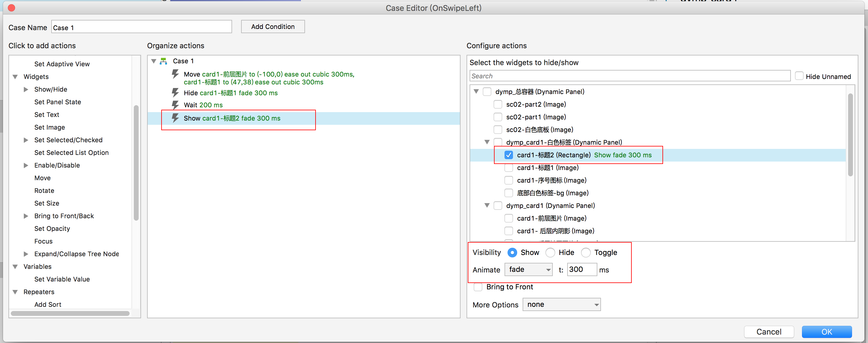The width and height of the screenshot is (868, 343).
Task: Expand the Show/Hide action group
Action: [x=26, y=89]
